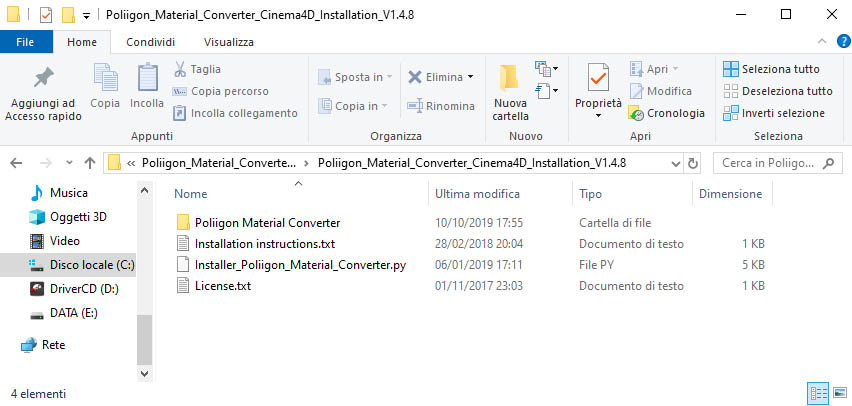Click Incolla collegamento
Screen dimensions: 852x406
point(235,113)
